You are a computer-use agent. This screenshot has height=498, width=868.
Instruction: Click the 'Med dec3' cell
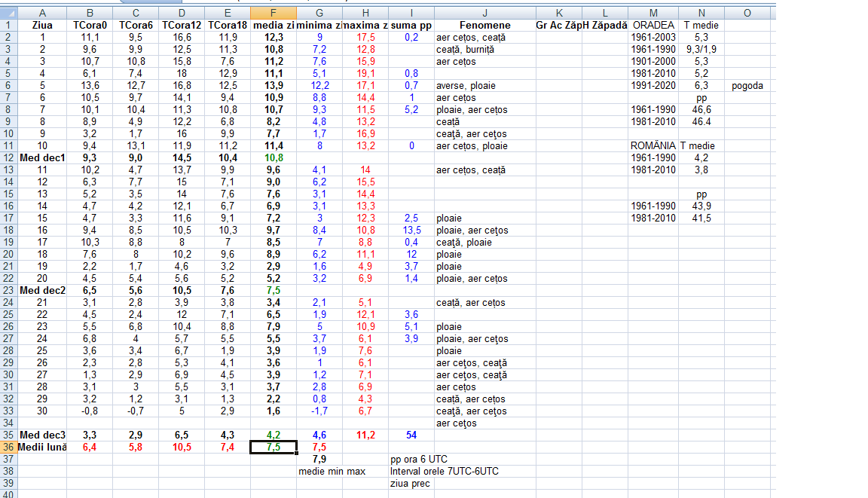(42, 435)
